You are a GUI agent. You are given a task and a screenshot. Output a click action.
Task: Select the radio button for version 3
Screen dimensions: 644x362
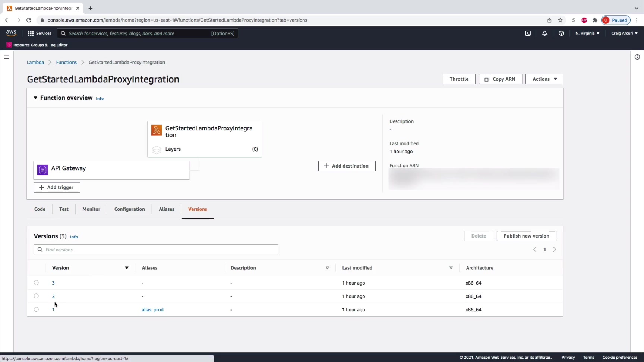36,283
